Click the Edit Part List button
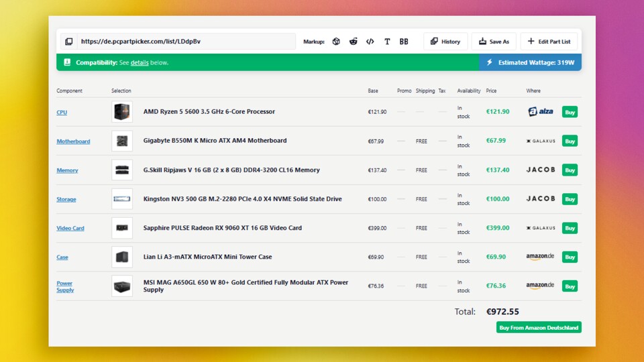This screenshot has width=644, height=362. pos(549,42)
